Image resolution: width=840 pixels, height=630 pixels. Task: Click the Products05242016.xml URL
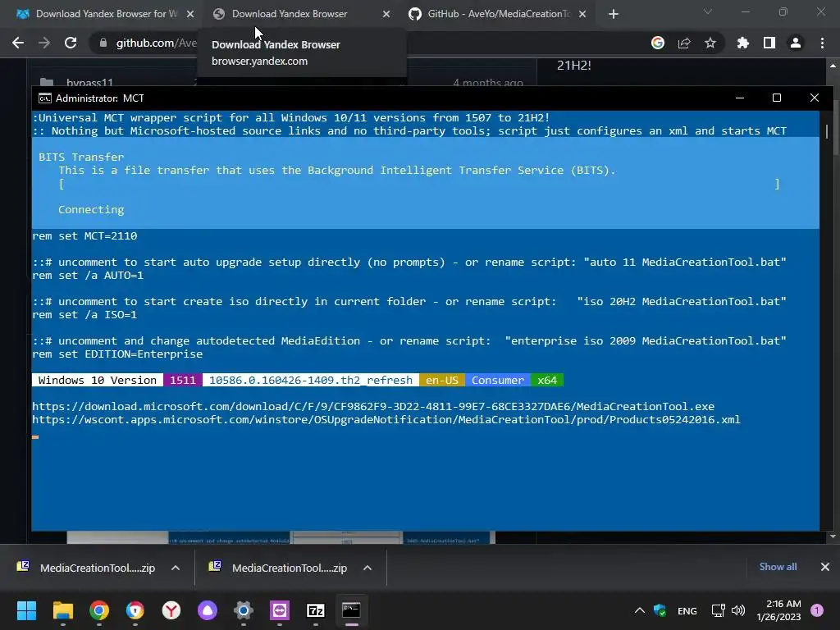[x=386, y=419]
